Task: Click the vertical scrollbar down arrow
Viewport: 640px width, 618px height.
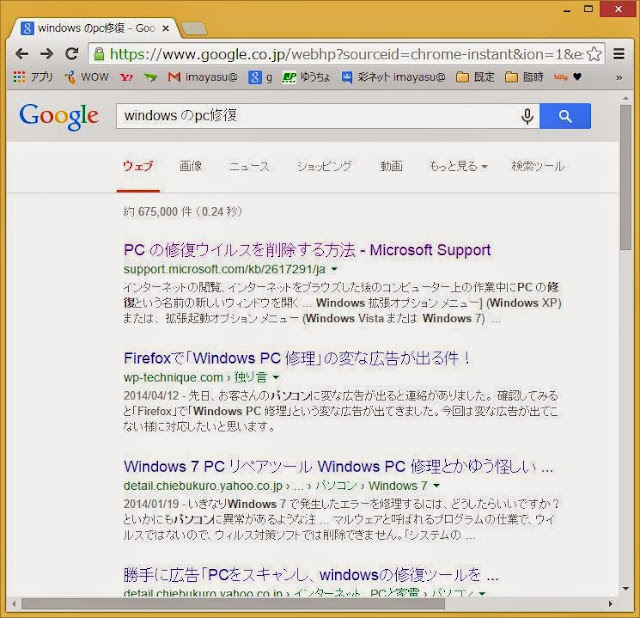Action: click(x=625, y=588)
